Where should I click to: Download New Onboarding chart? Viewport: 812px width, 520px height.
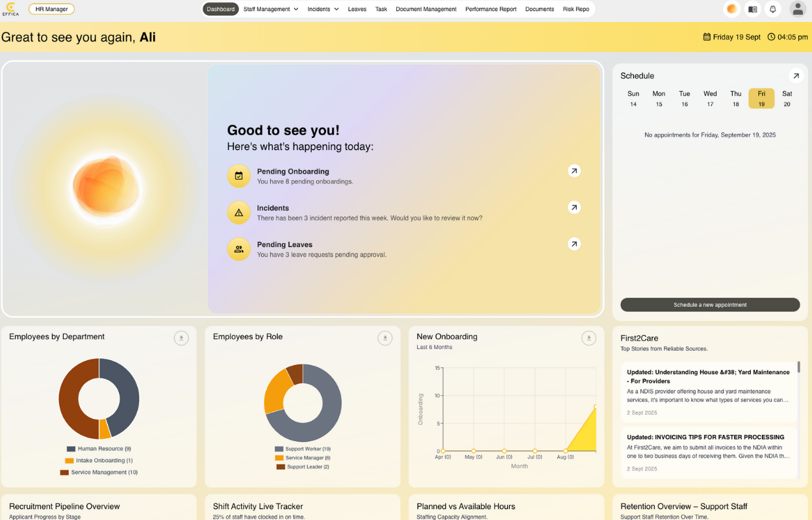[x=589, y=338]
